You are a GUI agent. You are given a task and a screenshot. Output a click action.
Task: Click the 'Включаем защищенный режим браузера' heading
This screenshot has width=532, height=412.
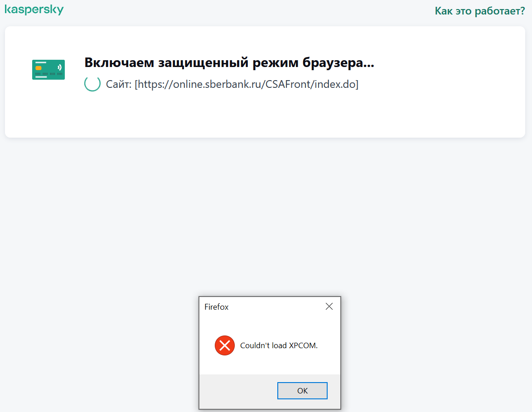click(229, 62)
